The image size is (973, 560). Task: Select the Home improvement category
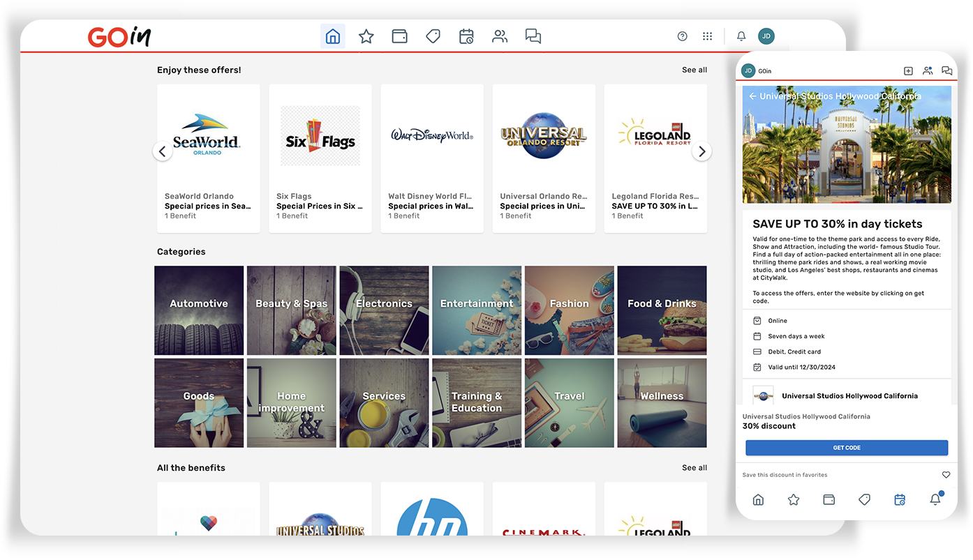coord(292,403)
